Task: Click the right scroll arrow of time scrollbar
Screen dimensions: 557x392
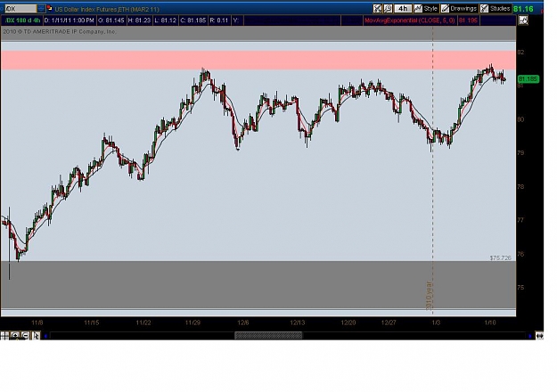Action: [530, 336]
